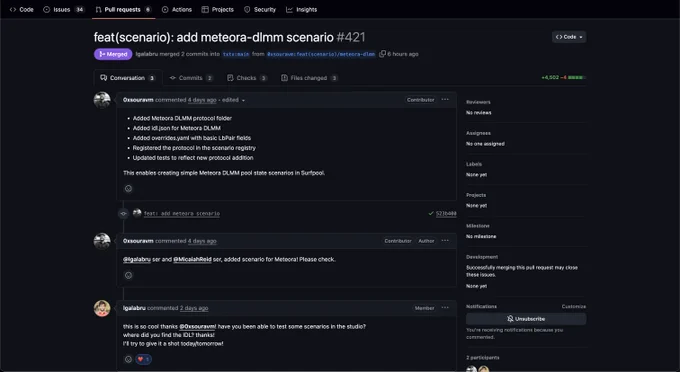Click 0xsouravm's avatar on first comment
The image size is (680, 372).
102,100
